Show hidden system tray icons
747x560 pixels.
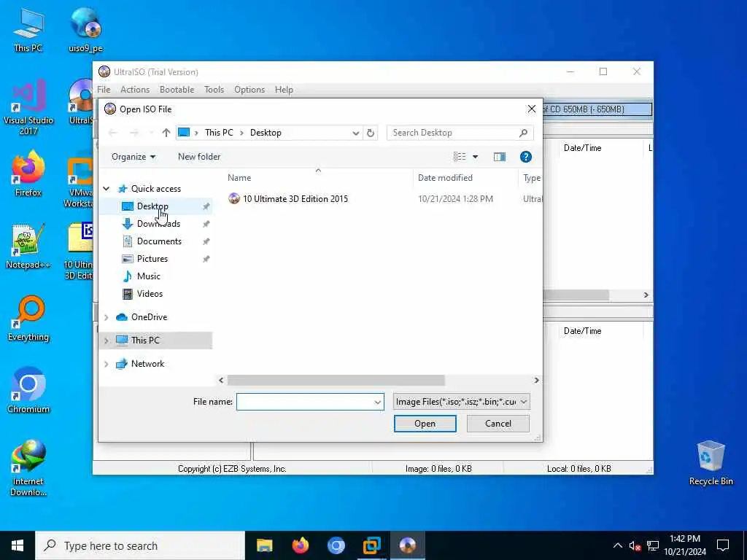pyautogui.click(x=617, y=545)
